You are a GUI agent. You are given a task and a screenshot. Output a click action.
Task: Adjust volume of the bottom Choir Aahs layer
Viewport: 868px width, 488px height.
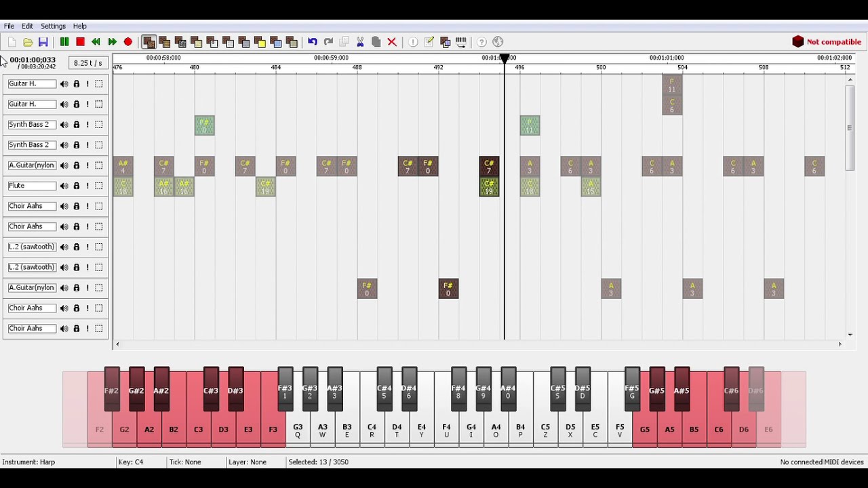click(64, 329)
